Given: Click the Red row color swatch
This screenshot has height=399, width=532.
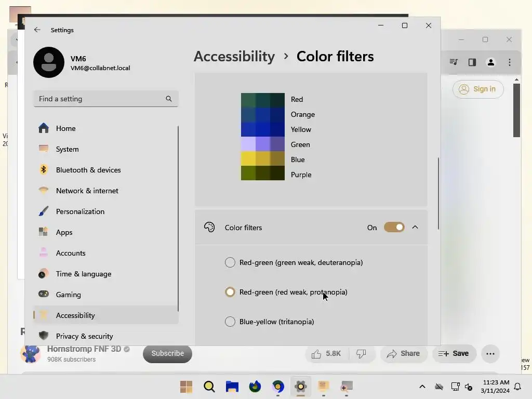Looking at the screenshot, I should pos(263,100).
